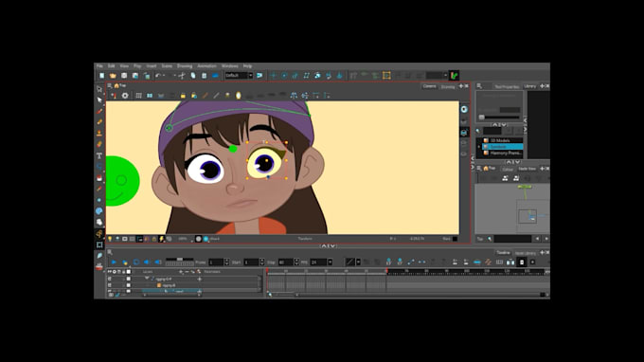Click the Cut scissors icon
644x362 pixels.
coord(182,76)
